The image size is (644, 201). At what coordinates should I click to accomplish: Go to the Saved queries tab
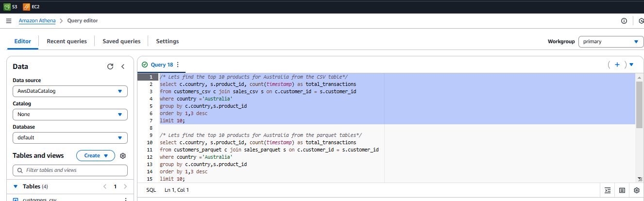pos(121,42)
